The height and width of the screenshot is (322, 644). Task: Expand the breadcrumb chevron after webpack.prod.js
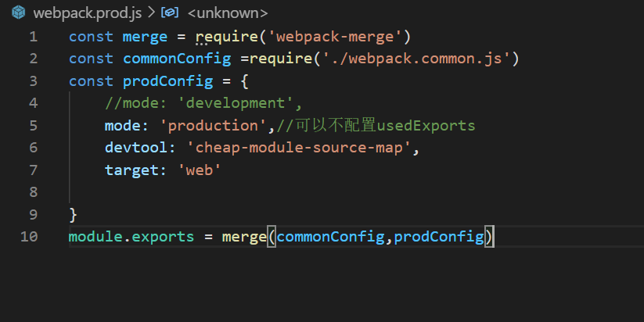(151, 13)
